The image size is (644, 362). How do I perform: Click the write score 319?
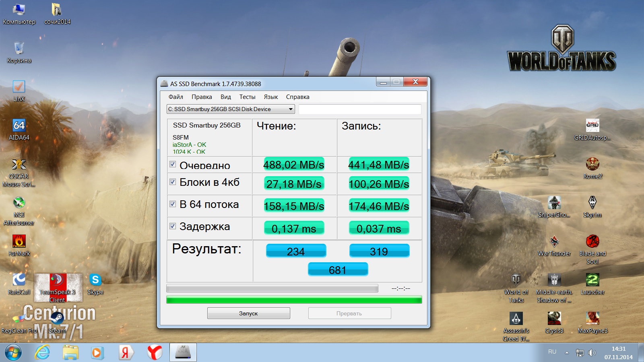[379, 251]
